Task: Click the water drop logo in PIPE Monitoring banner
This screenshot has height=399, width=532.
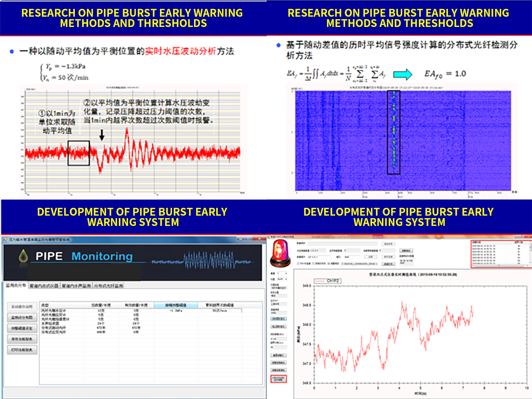Action: click(23, 256)
